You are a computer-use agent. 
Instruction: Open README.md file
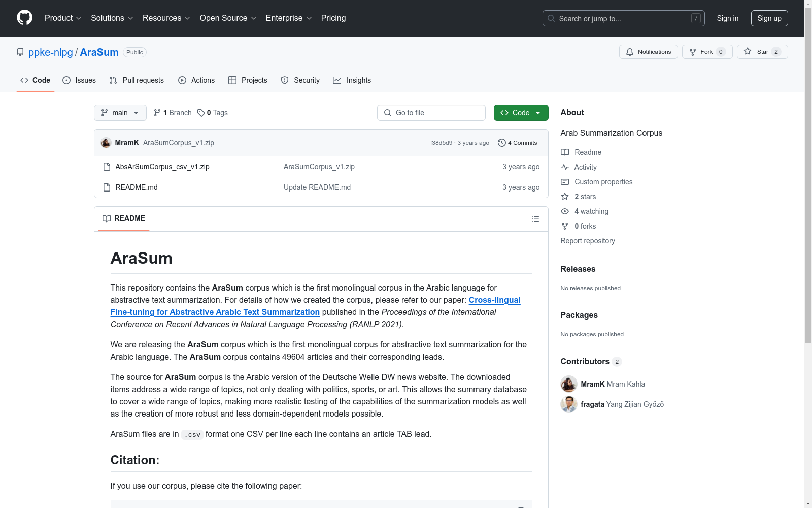pos(137,187)
